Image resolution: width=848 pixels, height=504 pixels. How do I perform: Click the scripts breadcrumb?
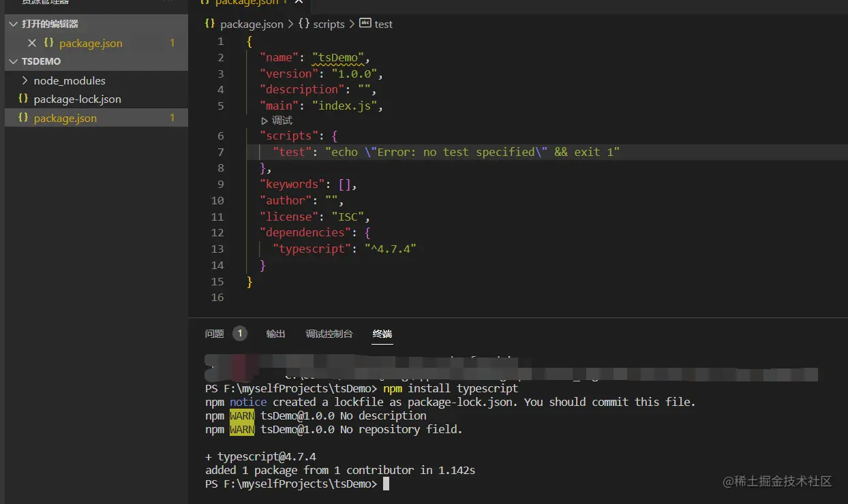(329, 24)
